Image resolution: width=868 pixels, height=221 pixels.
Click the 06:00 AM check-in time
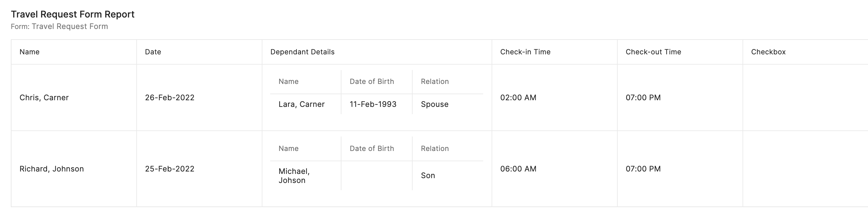[x=518, y=169]
